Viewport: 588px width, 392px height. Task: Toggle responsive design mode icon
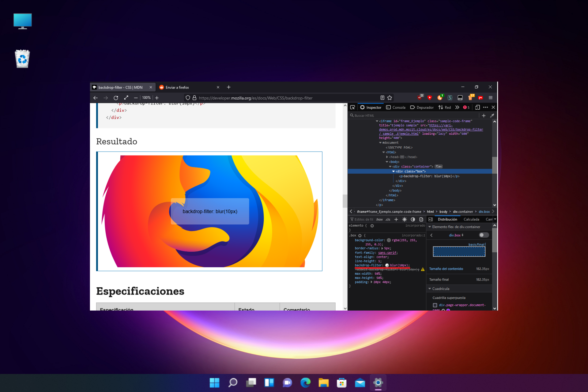click(477, 107)
